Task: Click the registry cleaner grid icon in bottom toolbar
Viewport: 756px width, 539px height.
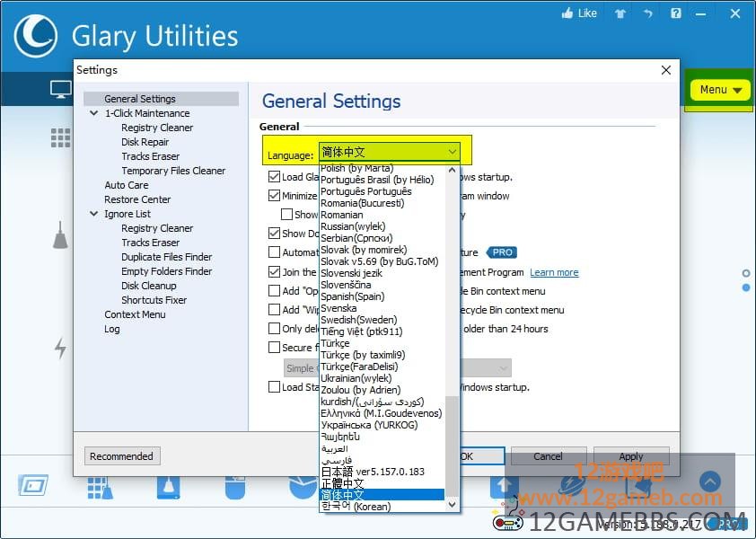Action: point(101,488)
